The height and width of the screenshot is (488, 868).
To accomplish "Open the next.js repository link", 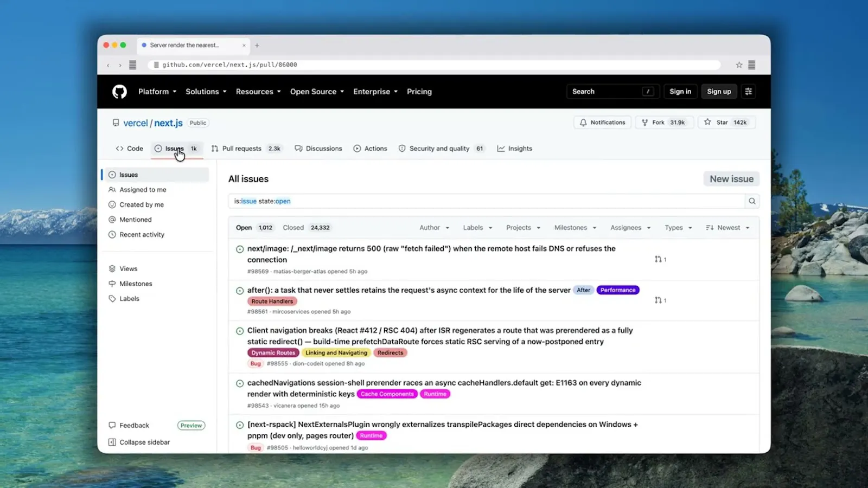I will [168, 123].
